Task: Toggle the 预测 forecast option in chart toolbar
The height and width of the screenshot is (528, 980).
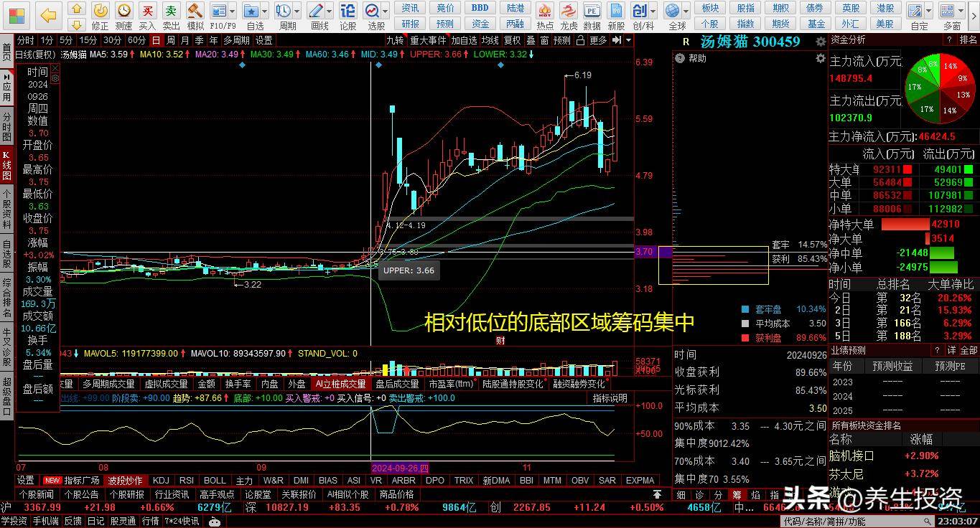Action: (x=562, y=40)
